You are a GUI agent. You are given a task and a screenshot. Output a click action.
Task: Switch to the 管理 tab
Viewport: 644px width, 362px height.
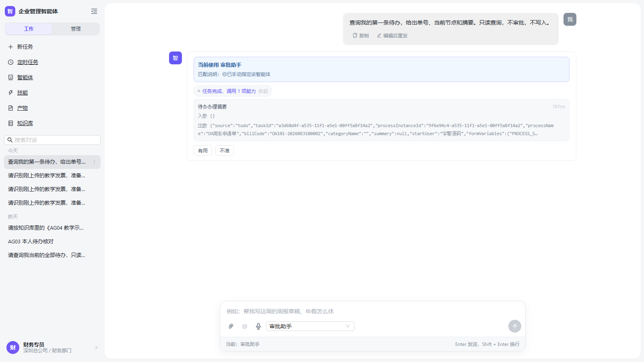pyautogui.click(x=76, y=29)
